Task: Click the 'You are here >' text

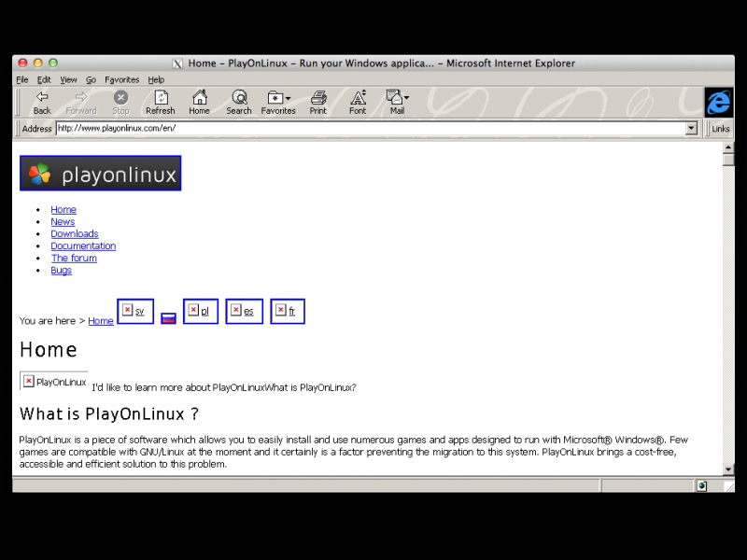Action: coord(52,321)
